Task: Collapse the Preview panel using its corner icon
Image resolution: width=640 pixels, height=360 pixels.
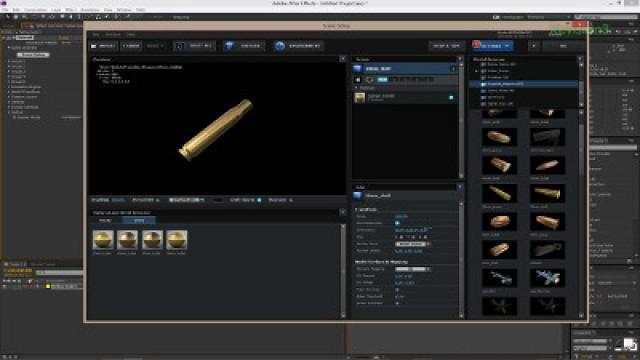Action: click(x=342, y=59)
